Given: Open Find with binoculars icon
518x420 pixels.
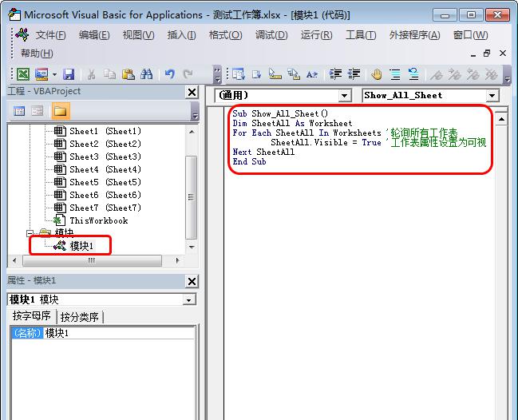Looking at the screenshot, I should [x=146, y=74].
